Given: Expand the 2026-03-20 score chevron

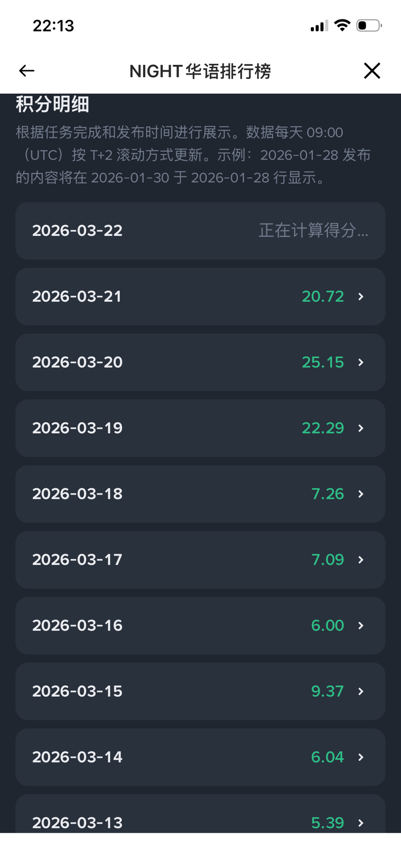Looking at the screenshot, I should [361, 362].
